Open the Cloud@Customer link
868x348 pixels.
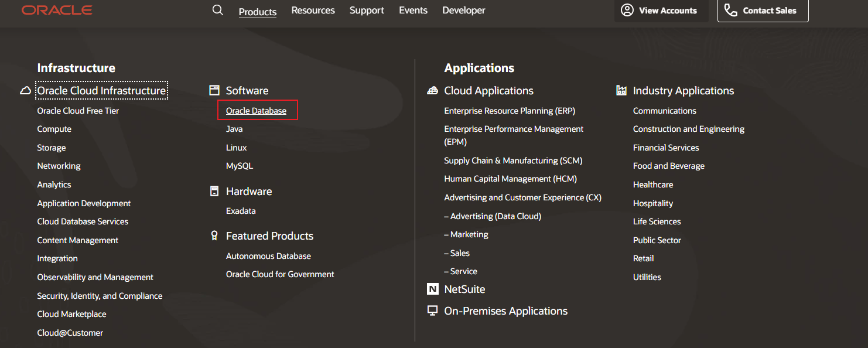(x=70, y=333)
